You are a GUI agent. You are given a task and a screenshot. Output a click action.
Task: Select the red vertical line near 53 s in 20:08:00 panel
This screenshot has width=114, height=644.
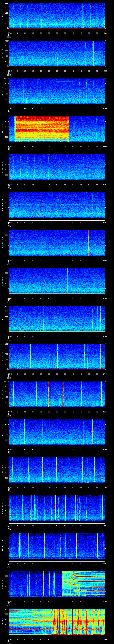tap(94, 54)
